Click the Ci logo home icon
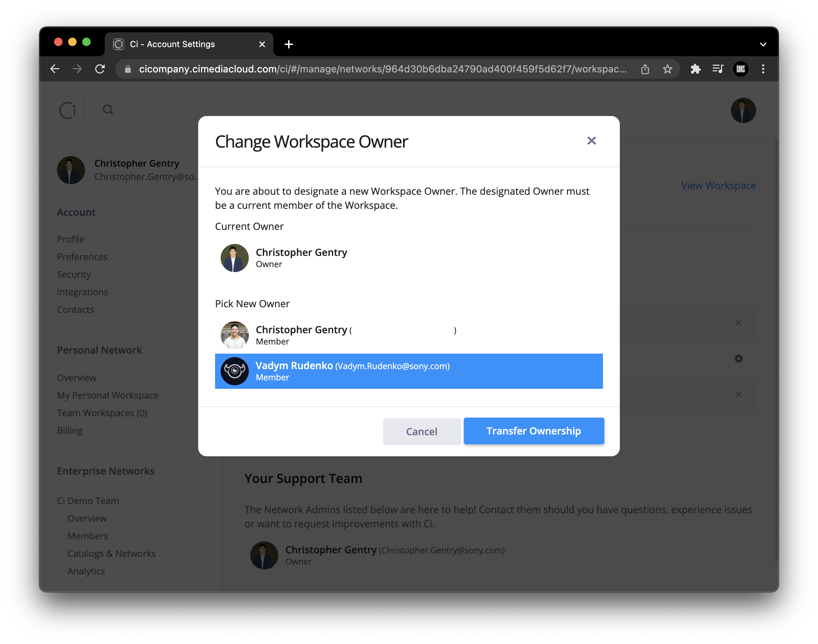 click(67, 110)
